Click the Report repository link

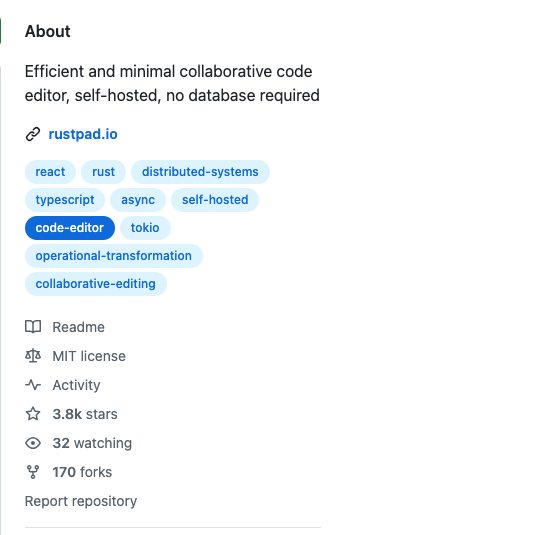(81, 501)
